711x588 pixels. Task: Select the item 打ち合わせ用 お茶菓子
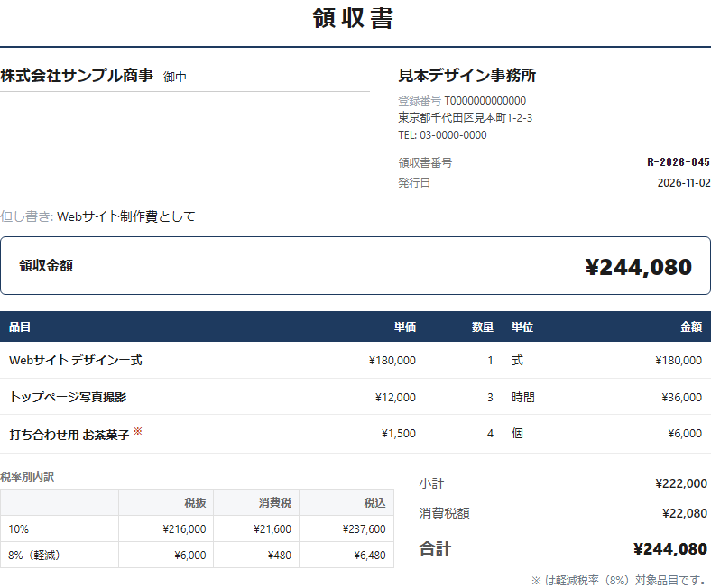pyautogui.click(x=69, y=435)
